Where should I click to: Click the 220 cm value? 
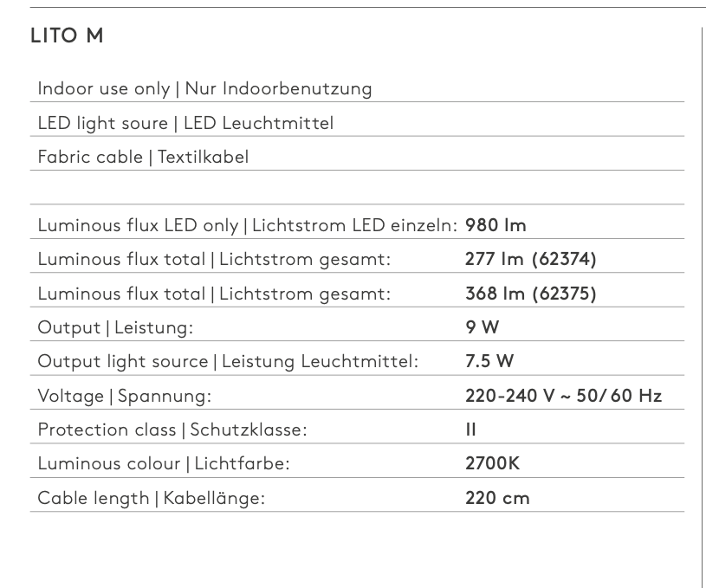[497, 498]
